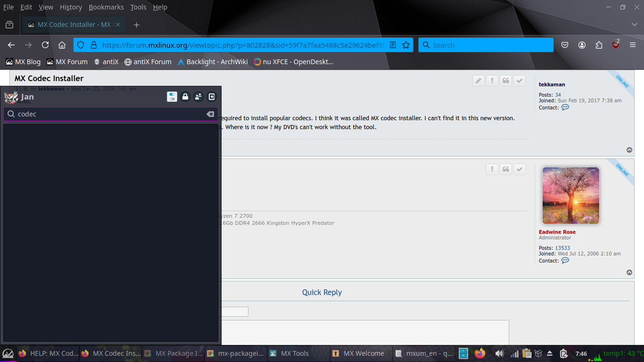Jump to top from tekkaman's post
The image size is (644, 362).
click(629, 150)
